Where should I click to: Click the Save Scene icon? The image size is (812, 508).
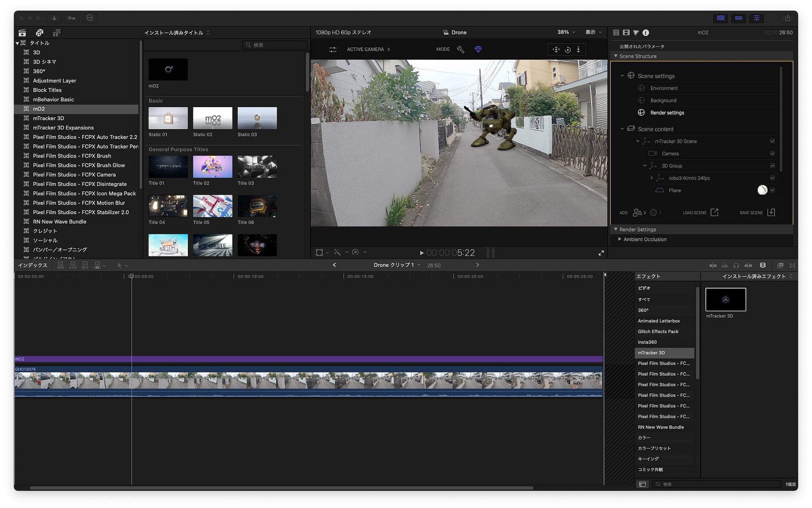(x=771, y=213)
